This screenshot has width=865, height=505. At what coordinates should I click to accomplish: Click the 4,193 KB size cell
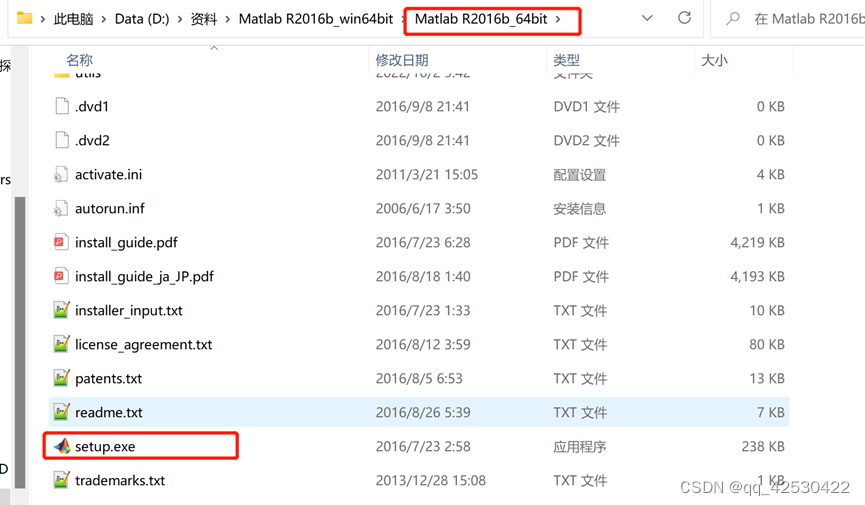click(x=757, y=277)
